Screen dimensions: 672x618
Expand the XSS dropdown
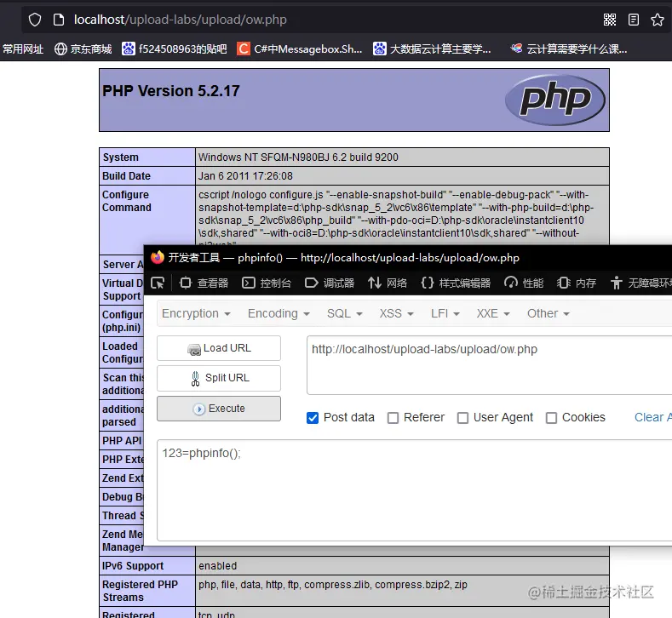point(396,313)
